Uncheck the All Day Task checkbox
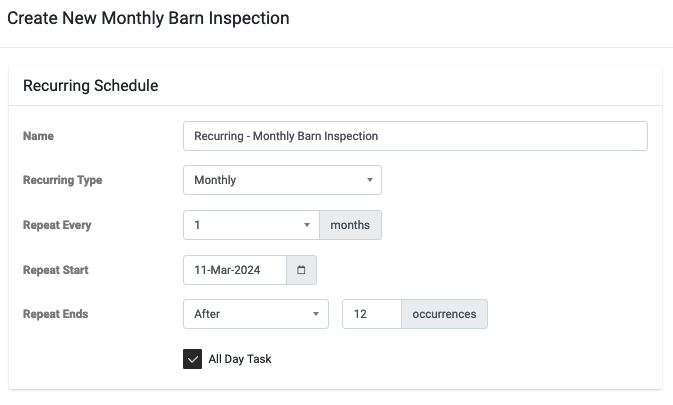The height and width of the screenshot is (405, 673). [192, 359]
